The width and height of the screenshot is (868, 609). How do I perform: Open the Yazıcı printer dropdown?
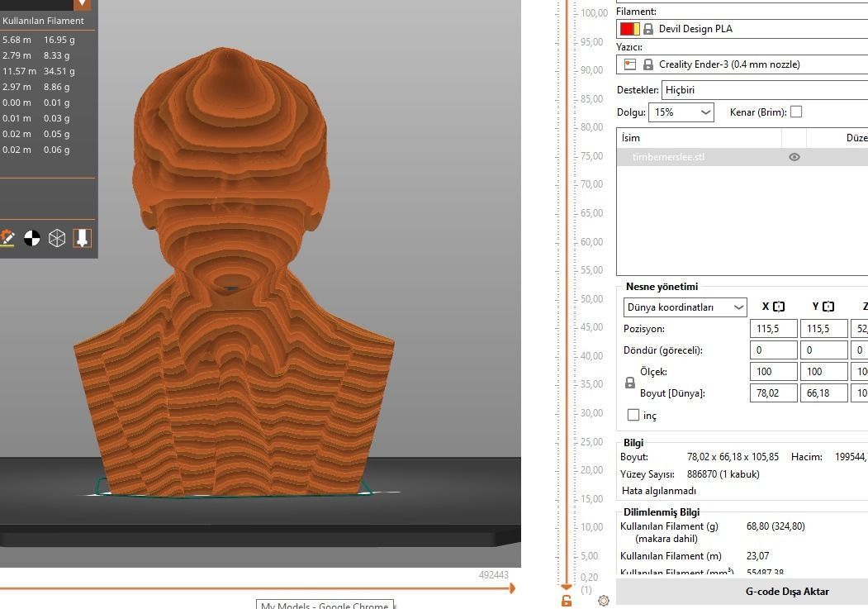click(x=742, y=64)
